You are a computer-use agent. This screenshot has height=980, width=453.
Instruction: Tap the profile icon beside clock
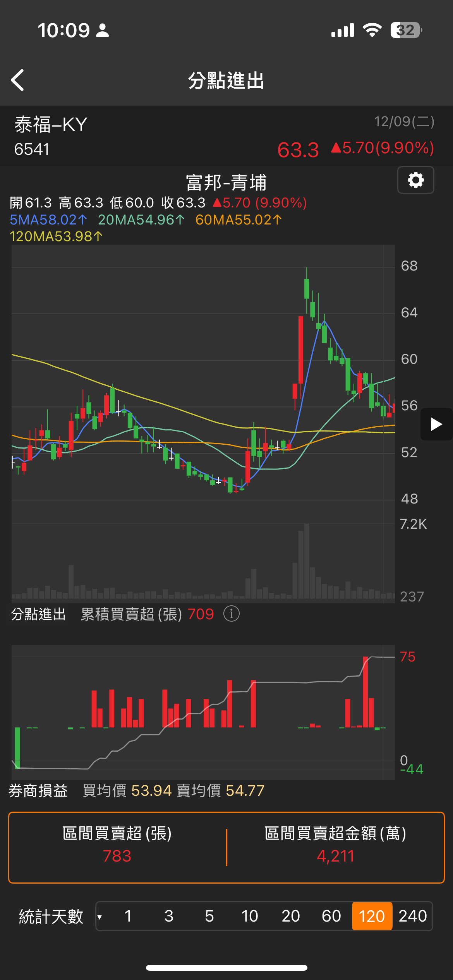[102, 30]
